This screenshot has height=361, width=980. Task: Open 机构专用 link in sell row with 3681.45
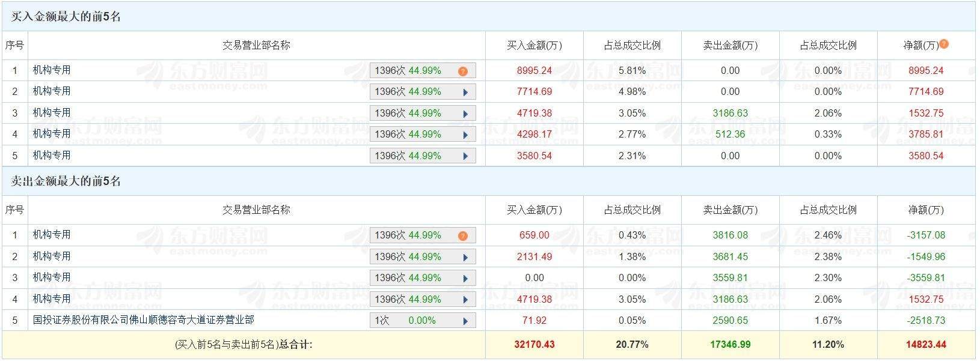tap(52, 256)
